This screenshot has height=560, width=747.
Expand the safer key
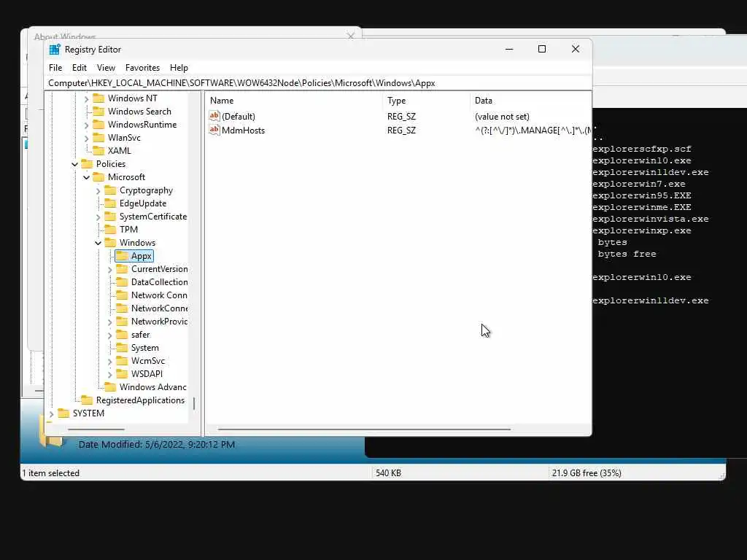coord(110,335)
